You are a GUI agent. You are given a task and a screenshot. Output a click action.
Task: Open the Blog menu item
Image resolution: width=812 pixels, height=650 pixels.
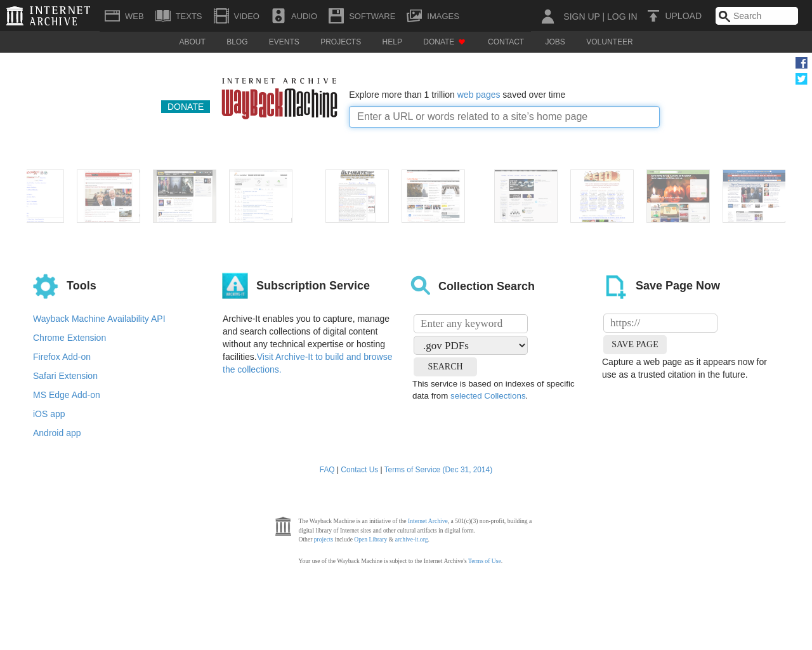tap(237, 42)
